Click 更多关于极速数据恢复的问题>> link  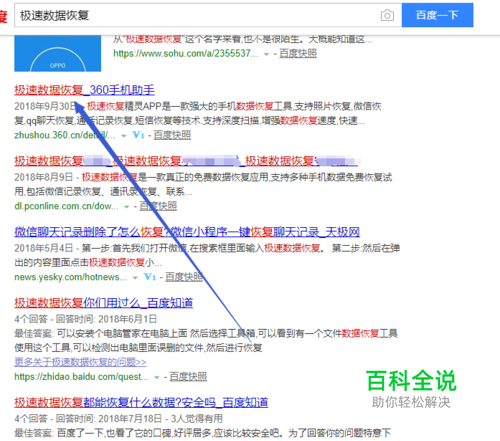click(x=80, y=362)
